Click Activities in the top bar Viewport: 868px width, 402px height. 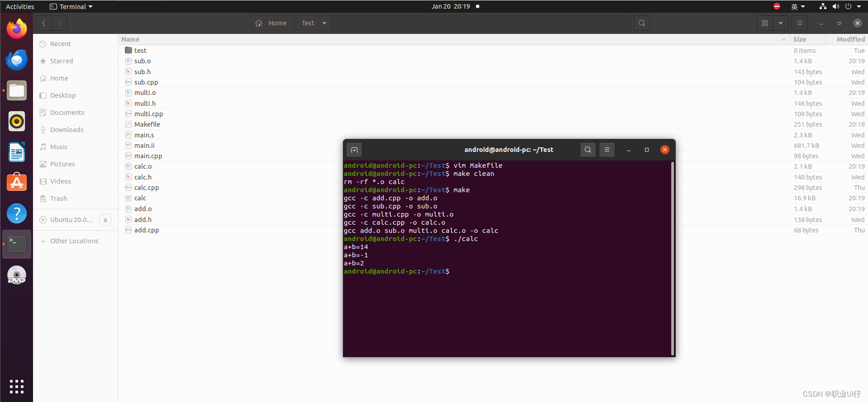point(20,6)
